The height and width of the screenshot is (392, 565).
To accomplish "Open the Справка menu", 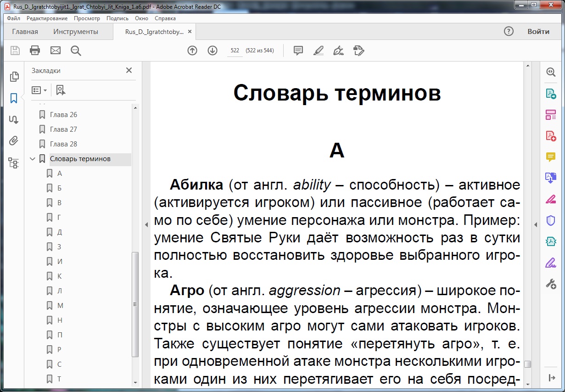I will [x=165, y=18].
